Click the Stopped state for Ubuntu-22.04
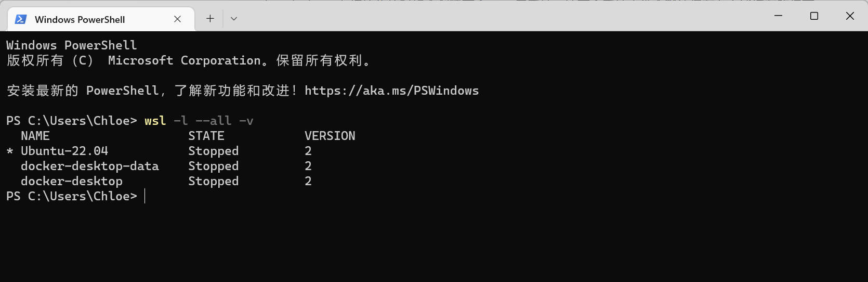 (213, 151)
